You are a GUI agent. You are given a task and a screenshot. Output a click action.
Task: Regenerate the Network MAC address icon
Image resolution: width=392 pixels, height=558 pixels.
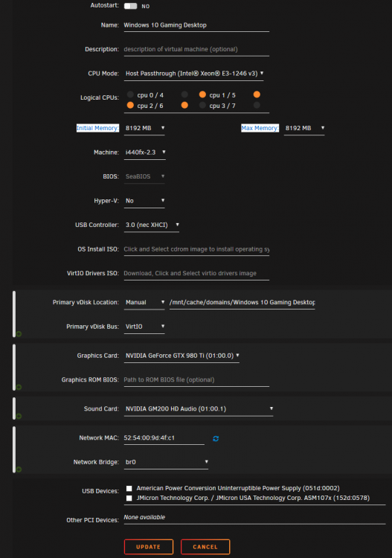coord(216,438)
